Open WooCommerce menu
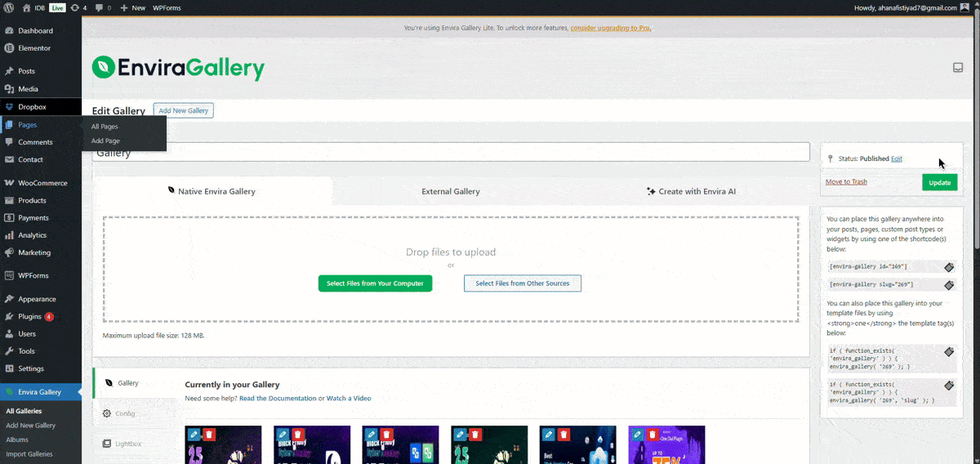Viewport: 980px width, 464px height. [41, 183]
